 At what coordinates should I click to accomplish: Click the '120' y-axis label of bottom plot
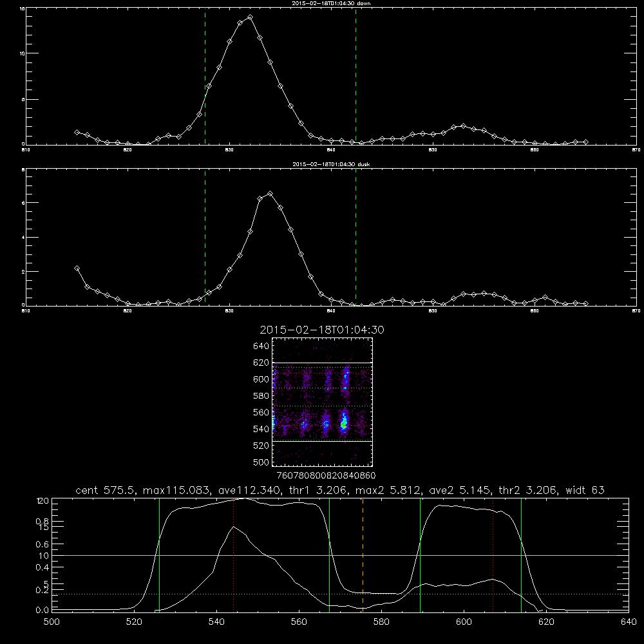click(x=43, y=501)
